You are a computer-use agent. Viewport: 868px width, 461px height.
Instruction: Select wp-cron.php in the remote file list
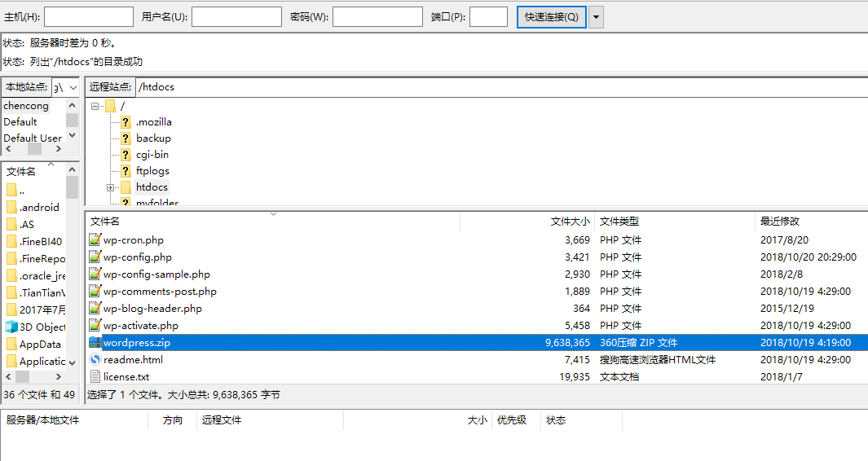coord(134,240)
